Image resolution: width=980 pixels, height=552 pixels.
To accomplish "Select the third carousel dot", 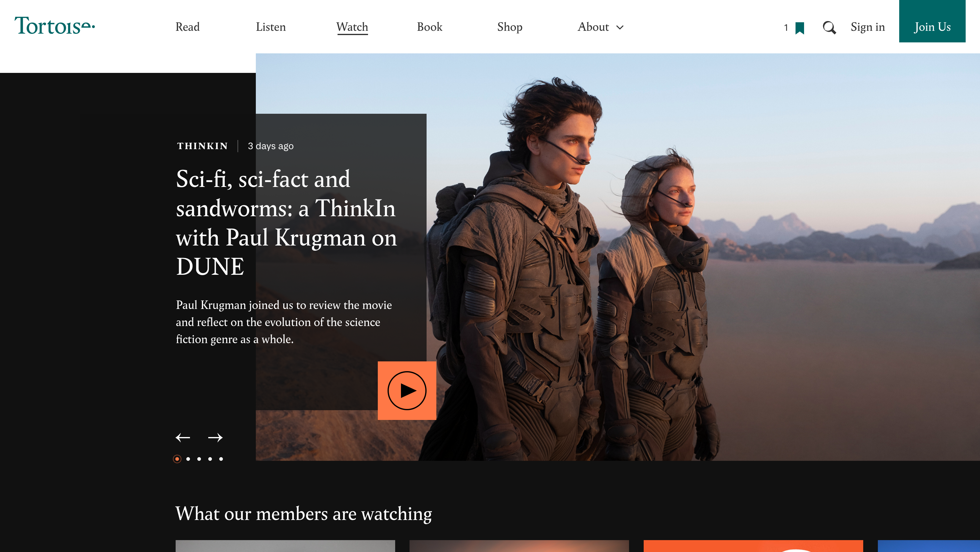I will tap(199, 459).
